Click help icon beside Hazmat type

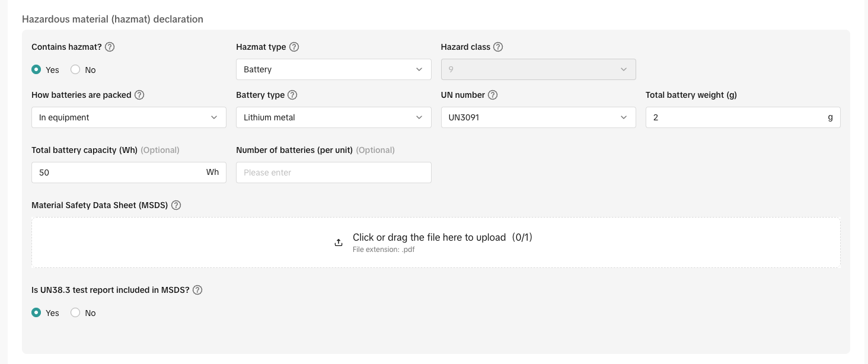click(x=294, y=47)
